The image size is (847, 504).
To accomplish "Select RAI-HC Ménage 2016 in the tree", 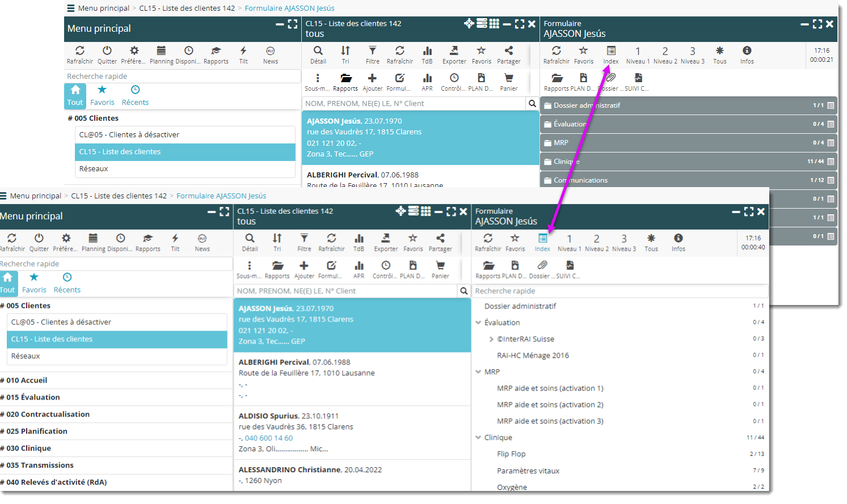I will click(x=533, y=355).
